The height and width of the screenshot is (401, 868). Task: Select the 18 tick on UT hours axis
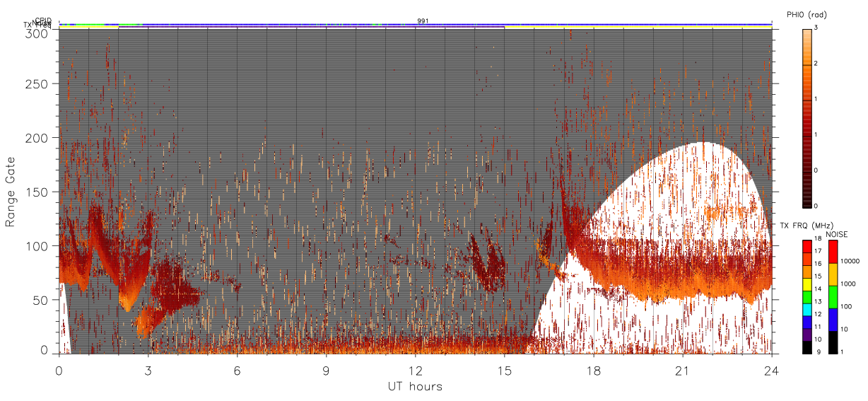coord(594,370)
